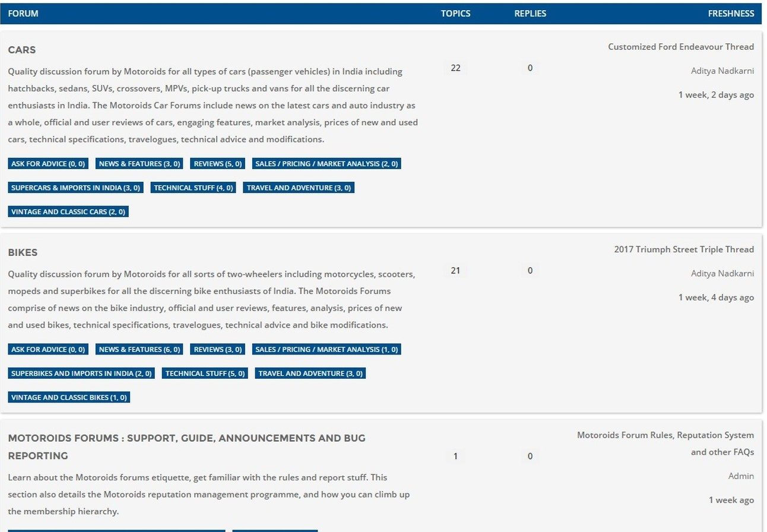Open Superbikes and Imports in India subforum

point(81,373)
